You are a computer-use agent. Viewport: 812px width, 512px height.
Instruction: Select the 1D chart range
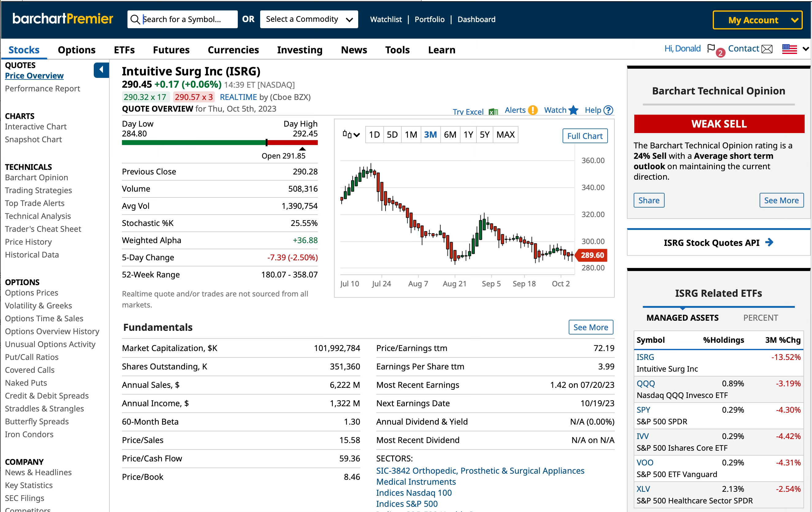(374, 135)
